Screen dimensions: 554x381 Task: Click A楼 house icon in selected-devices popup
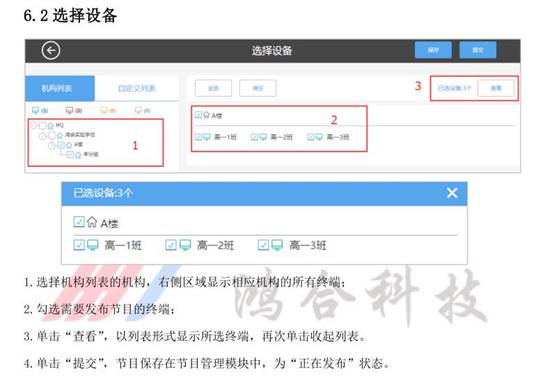coord(92,222)
